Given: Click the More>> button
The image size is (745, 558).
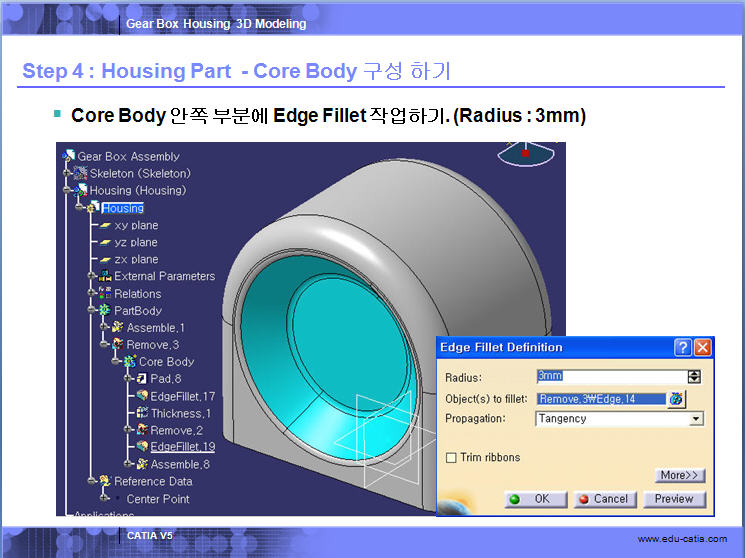Looking at the screenshot, I should click(x=680, y=476).
